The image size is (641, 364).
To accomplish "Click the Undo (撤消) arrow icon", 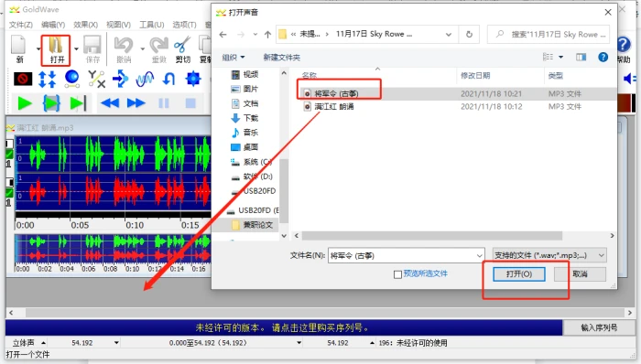I will 124,45.
